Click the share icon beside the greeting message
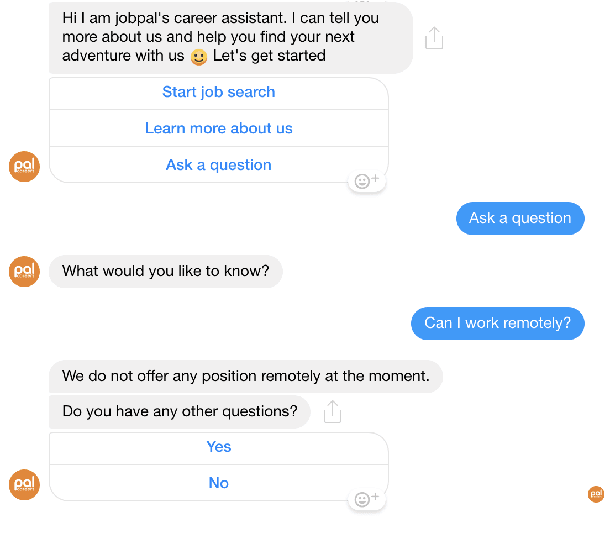The height and width of the screenshot is (548, 604). [433, 38]
